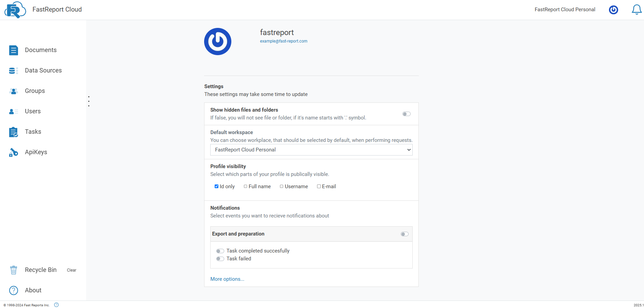Click the FastReport Cloud title text
Image resolution: width=644 pixels, height=308 pixels.
pyautogui.click(x=57, y=10)
